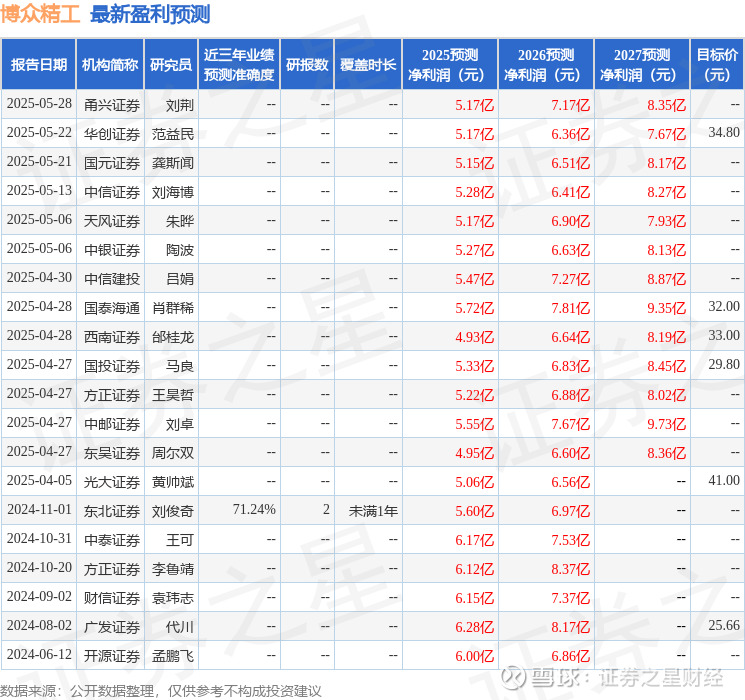745x700 pixels.
Task: Click analyst name 刘荆
Action: (180, 105)
